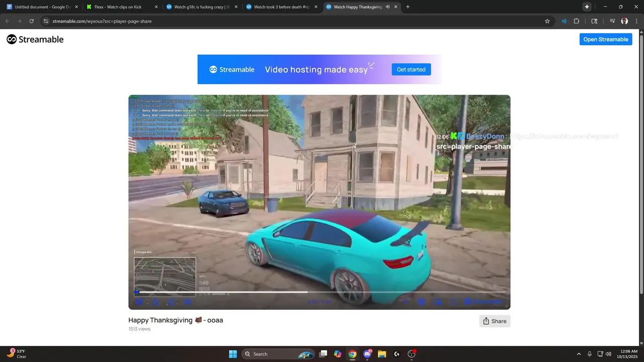Open Task View on the taskbar
The image size is (644, 362).
point(324,354)
